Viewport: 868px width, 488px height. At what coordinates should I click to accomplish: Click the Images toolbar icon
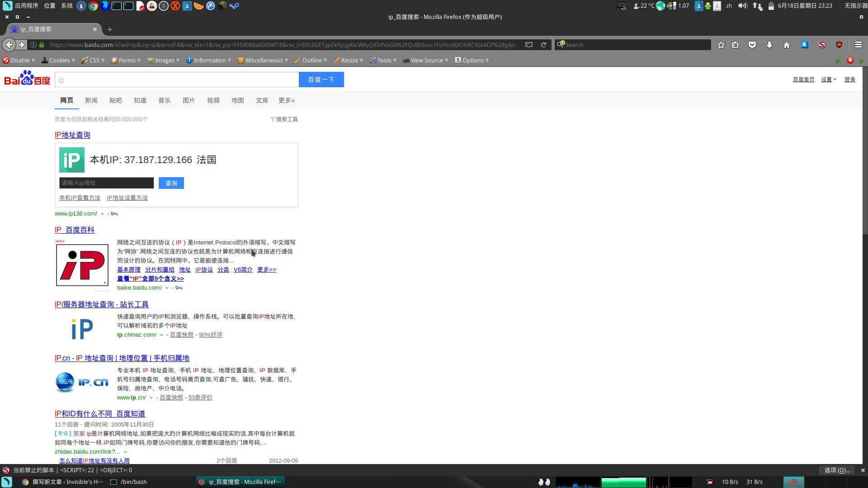(x=150, y=60)
